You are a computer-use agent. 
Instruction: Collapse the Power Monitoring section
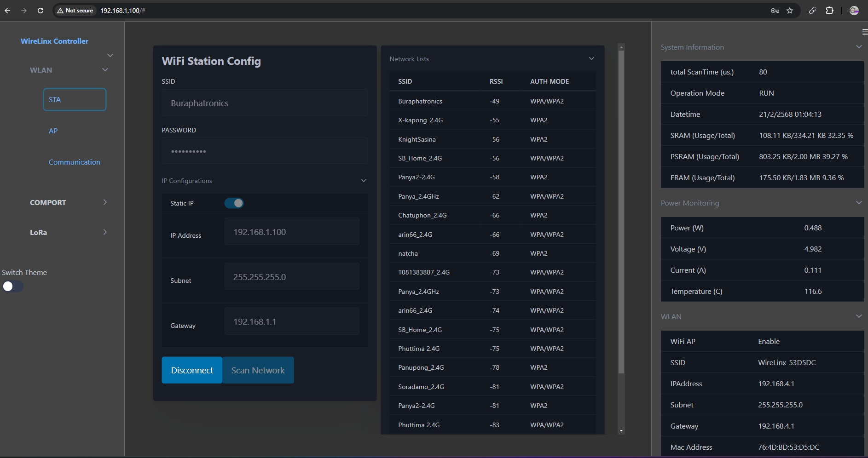click(858, 203)
